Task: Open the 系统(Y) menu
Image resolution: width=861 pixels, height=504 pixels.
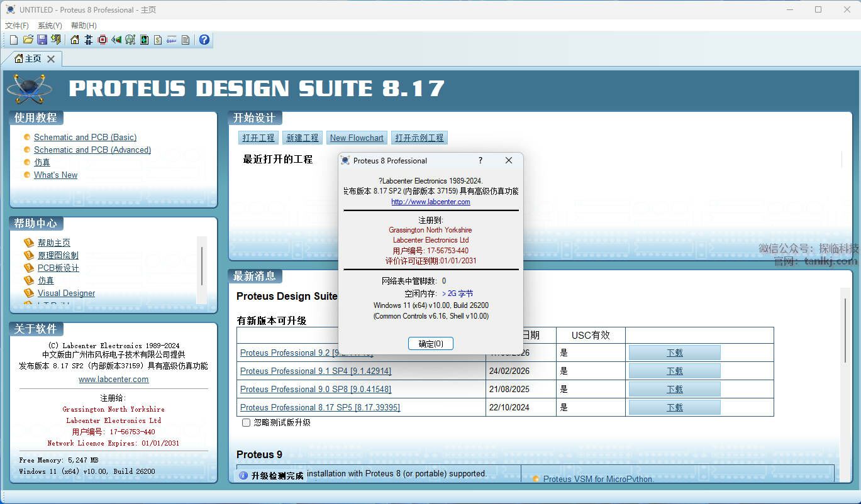Action: click(50, 26)
